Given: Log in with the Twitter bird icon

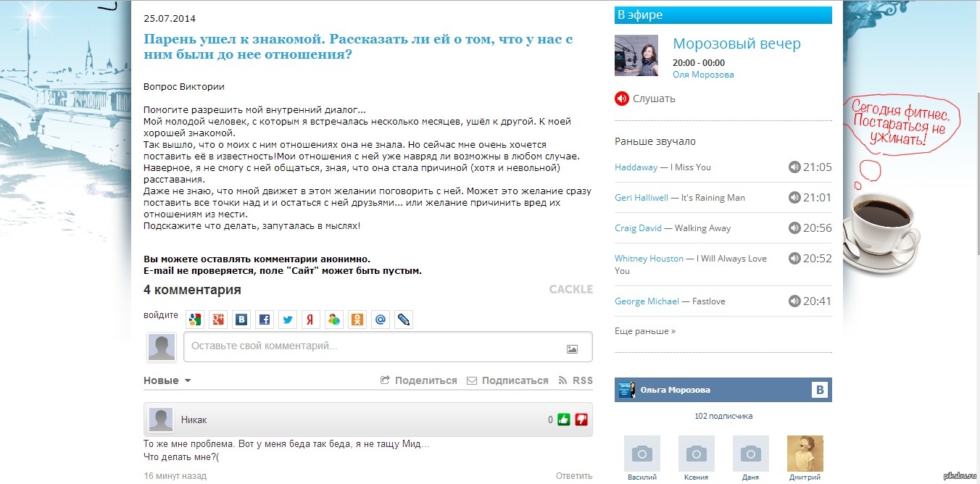Looking at the screenshot, I should coord(288,320).
